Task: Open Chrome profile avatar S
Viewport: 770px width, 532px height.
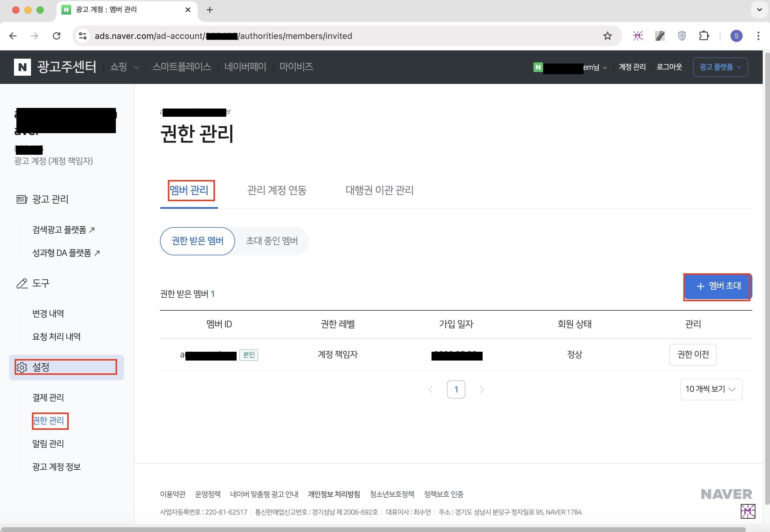Action: click(736, 36)
